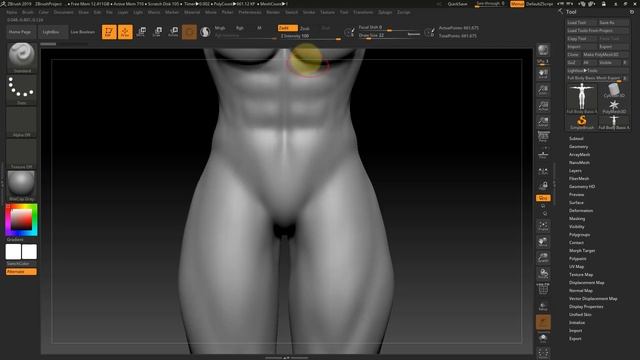Open the Material menu
The height and width of the screenshot is (360, 640).
coord(192,12)
